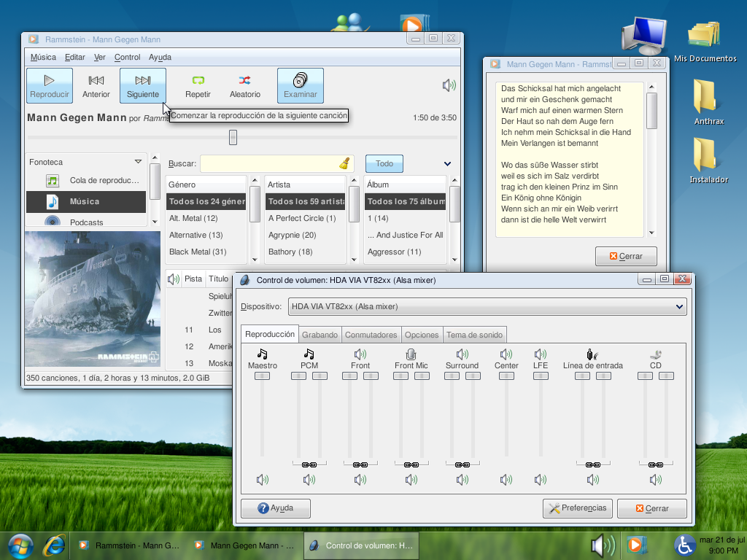Open the Control menu
The width and height of the screenshot is (747, 560).
[127, 57]
